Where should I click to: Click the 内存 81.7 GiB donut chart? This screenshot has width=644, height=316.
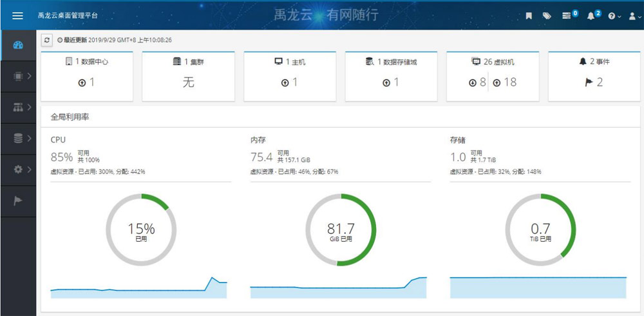point(341,230)
